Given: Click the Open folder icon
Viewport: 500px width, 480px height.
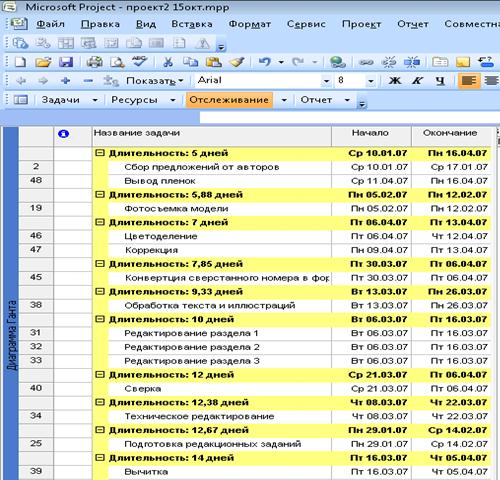Looking at the screenshot, I should 43,62.
